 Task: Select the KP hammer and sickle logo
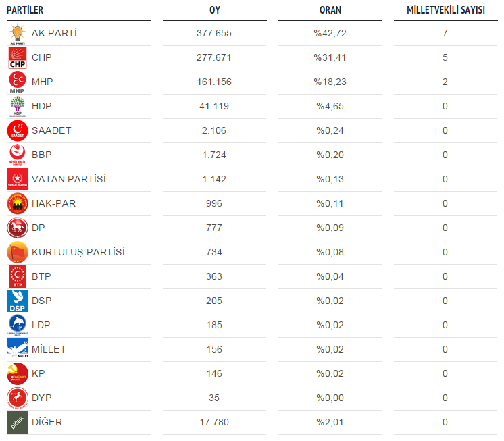(x=18, y=374)
